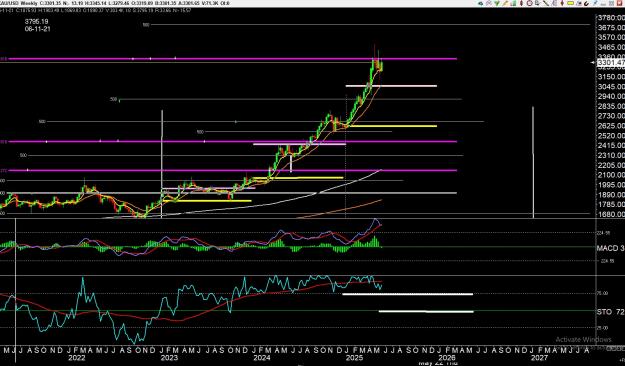Image resolution: width=625 pixels, height=366 pixels.
Task: Click the 2026 year label on time axis
Action: point(446,358)
